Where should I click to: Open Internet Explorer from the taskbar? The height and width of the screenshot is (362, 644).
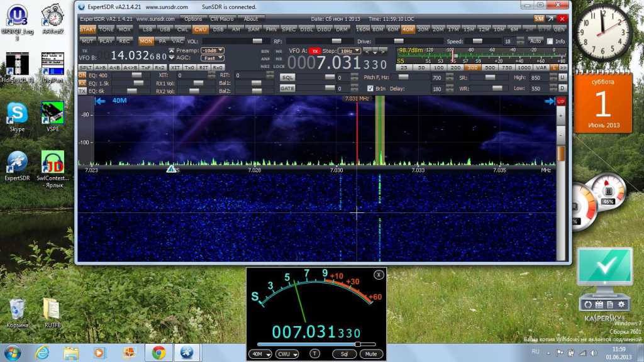(42, 353)
